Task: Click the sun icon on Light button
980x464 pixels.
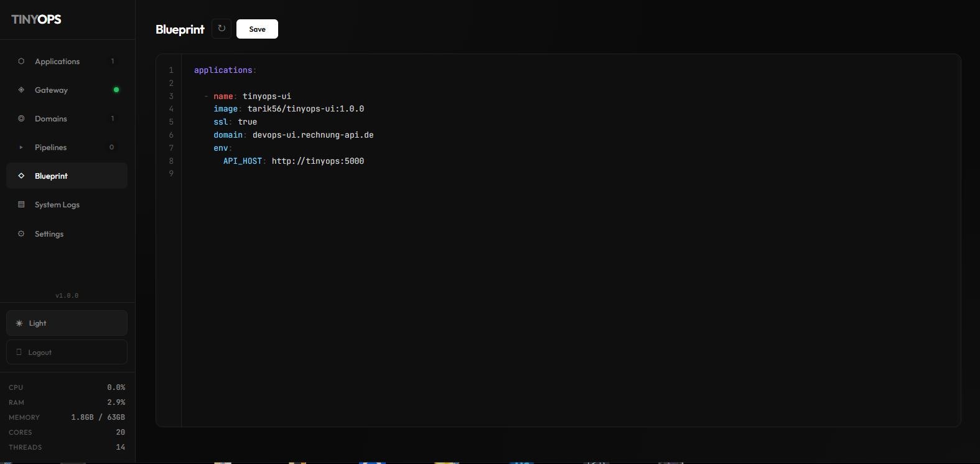Action: click(x=19, y=323)
